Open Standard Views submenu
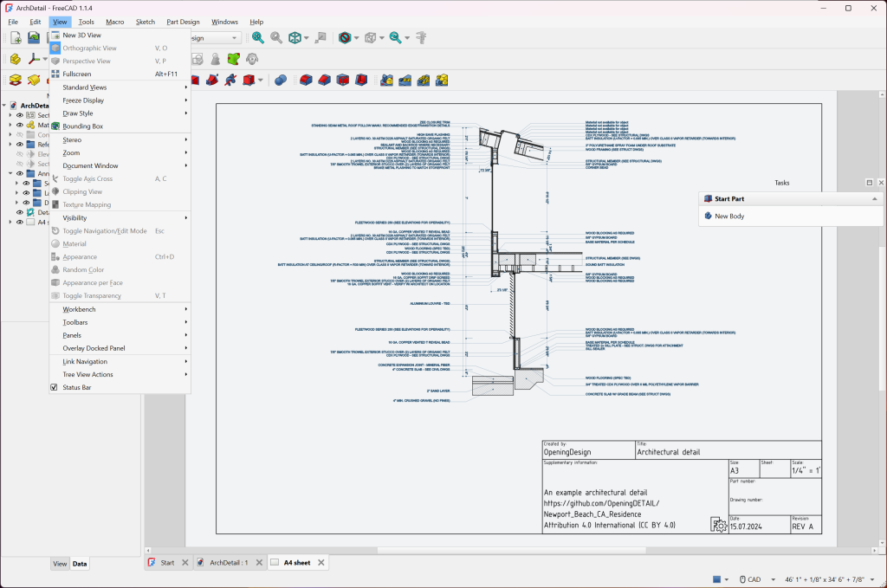 click(120, 87)
